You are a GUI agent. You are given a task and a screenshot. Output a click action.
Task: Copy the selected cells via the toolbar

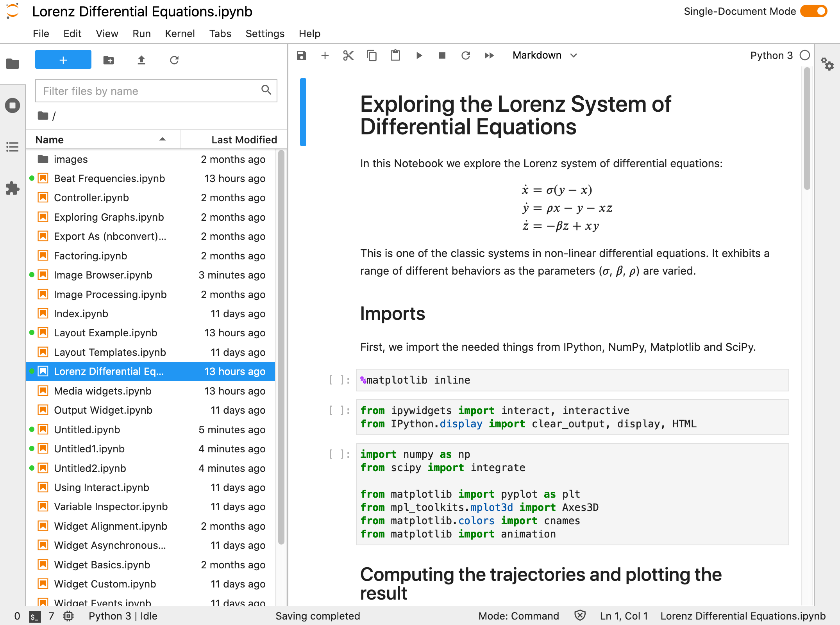[x=372, y=55]
